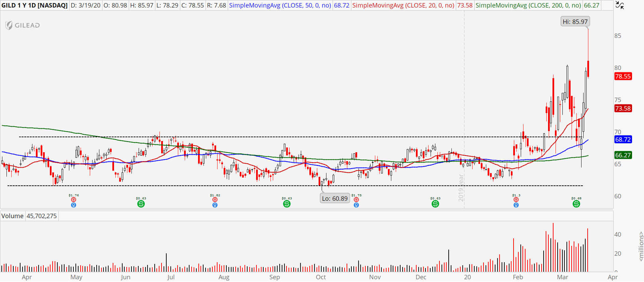Click the Lo: 60.89 price bubble
Screen dimensions: 644x282
[335, 198]
